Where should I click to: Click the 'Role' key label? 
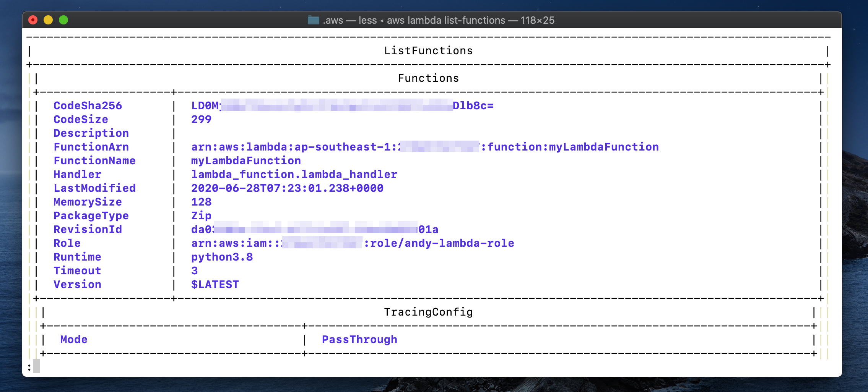67,243
